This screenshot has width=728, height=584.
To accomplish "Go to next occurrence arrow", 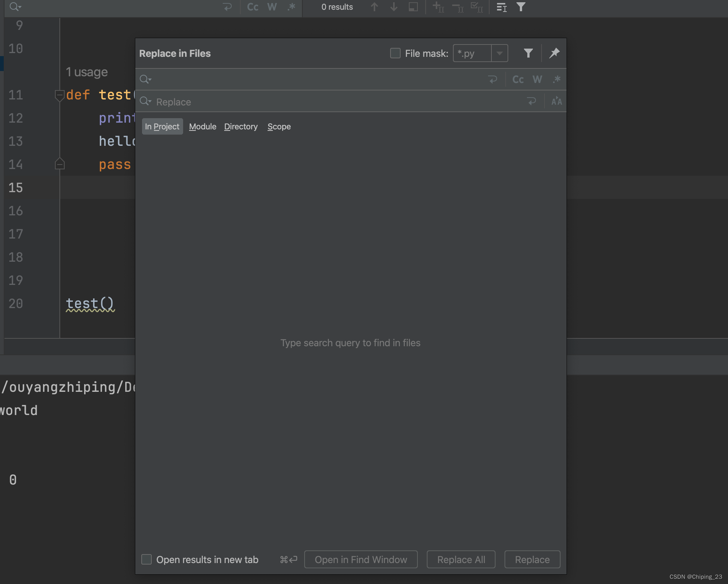I will (394, 7).
